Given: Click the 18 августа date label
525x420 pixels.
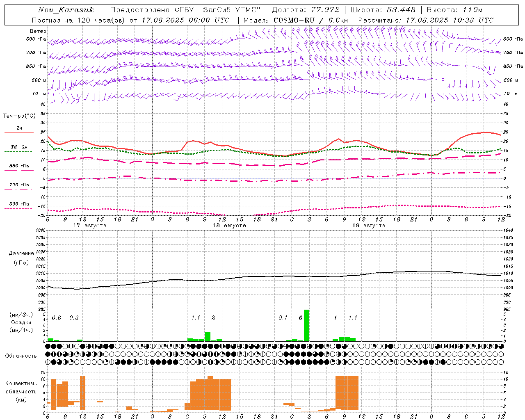Looking at the screenshot, I should (229, 226).
